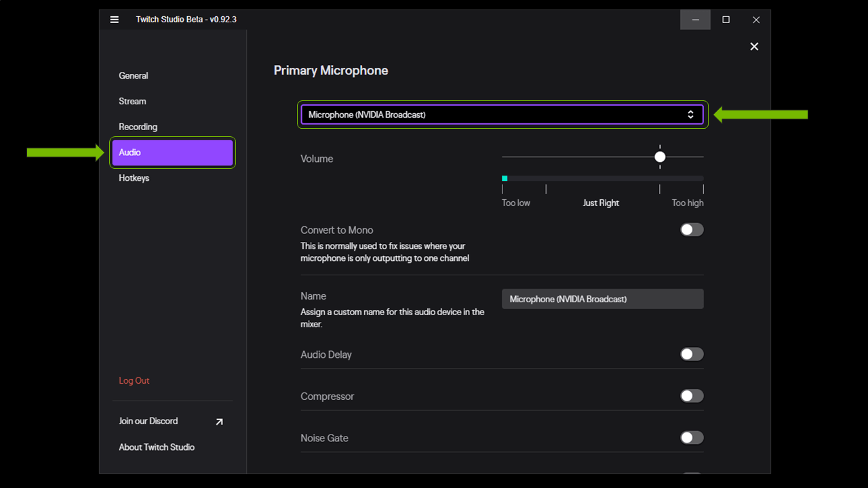The width and height of the screenshot is (868, 488).
Task: Enable the Noise Gate switch
Action: tap(692, 438)
